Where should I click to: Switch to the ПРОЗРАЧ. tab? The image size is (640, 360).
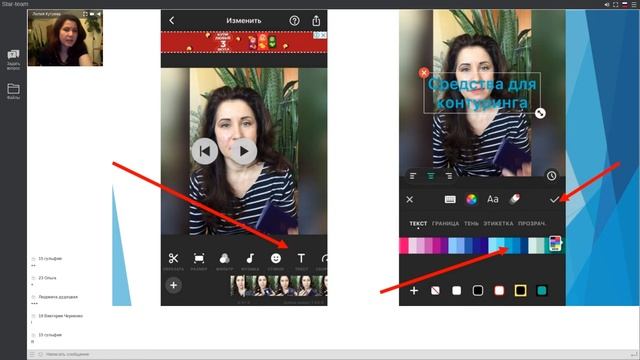pyautogui.click(x=532, y=224)
